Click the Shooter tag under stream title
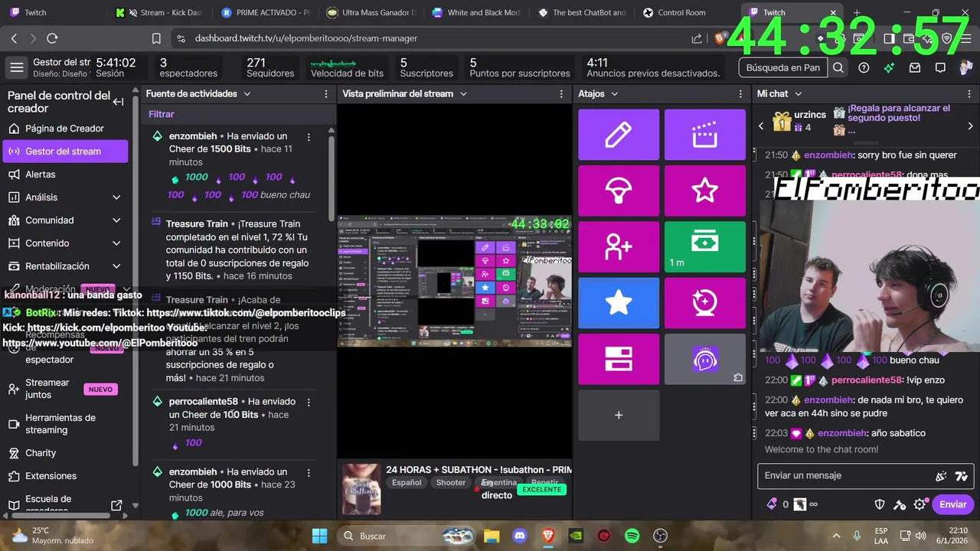The width and height of the screenshot is (980, 551). point(451,483)
